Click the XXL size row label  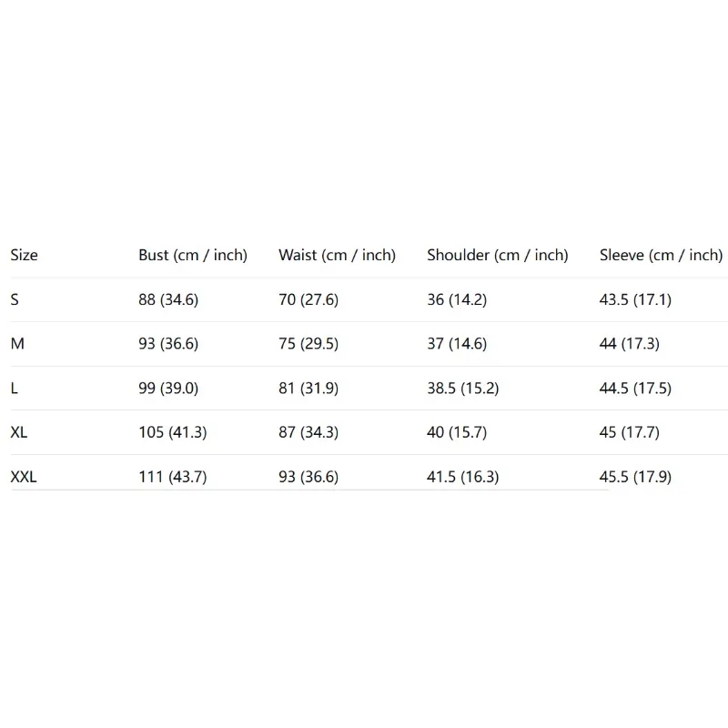[x=24, y=477]
